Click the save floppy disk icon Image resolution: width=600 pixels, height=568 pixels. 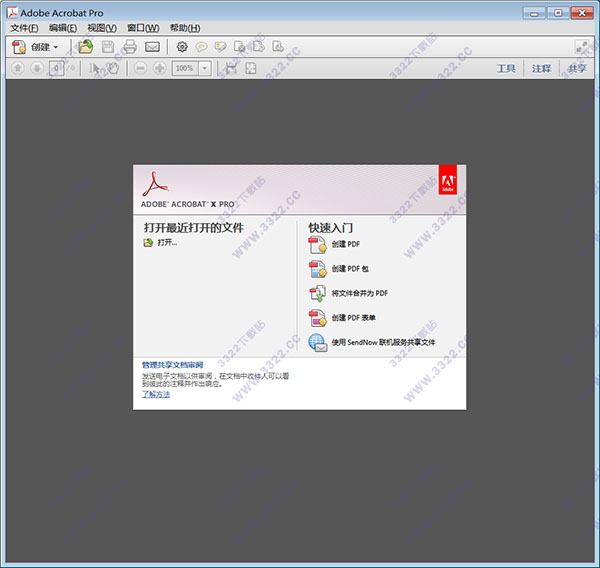click(108, 47)
